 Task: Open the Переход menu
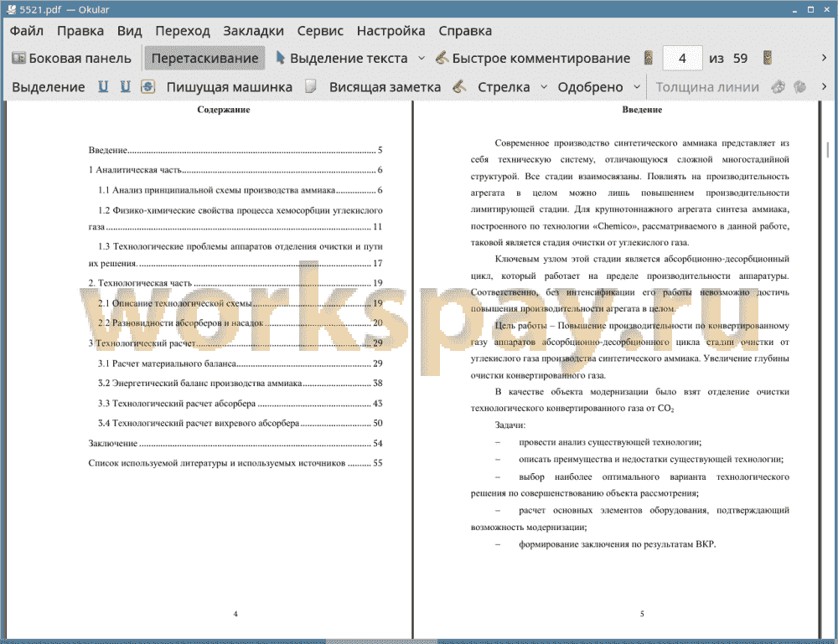coord(182,31)
